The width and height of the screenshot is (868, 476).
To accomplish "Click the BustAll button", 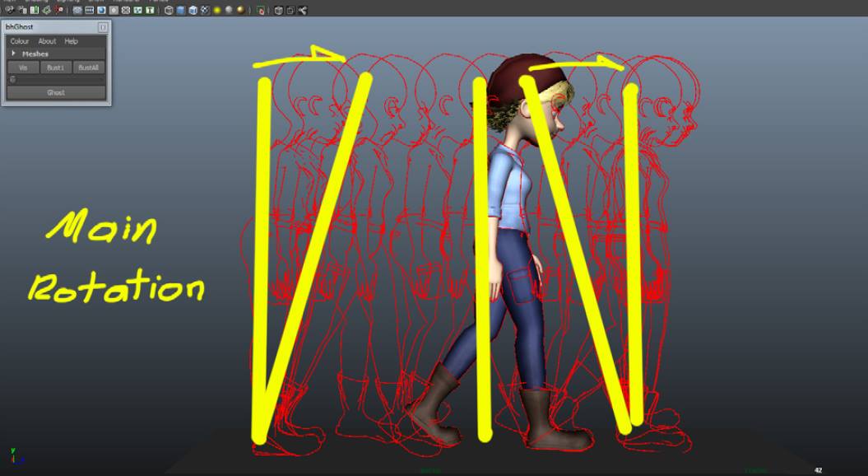I will pyautogui.click(x=89, y=68).
